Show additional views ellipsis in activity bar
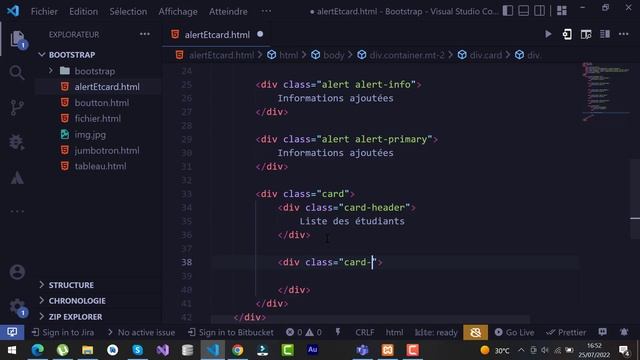Image resolution: width=640 pixels, height=360 pixels. point(17,211)
